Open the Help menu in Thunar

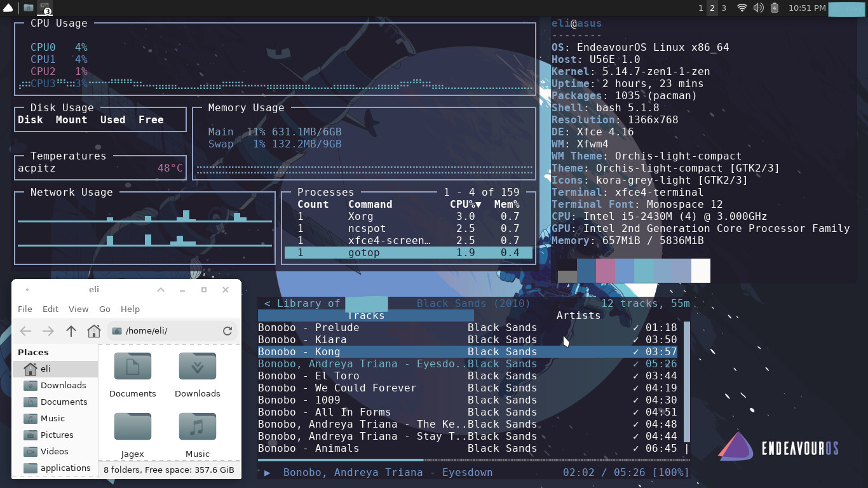pyautogui.click(x=130, y=309)
